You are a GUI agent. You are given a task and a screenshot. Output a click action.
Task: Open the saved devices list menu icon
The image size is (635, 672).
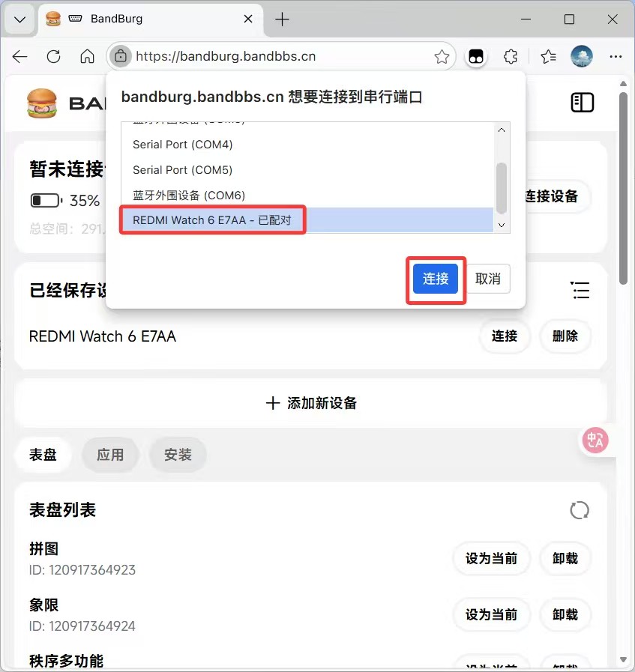[x=580, y=290]
